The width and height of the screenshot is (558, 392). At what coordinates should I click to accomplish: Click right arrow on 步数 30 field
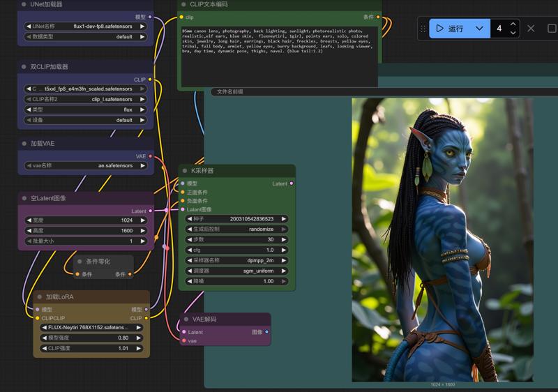[283, 239]
